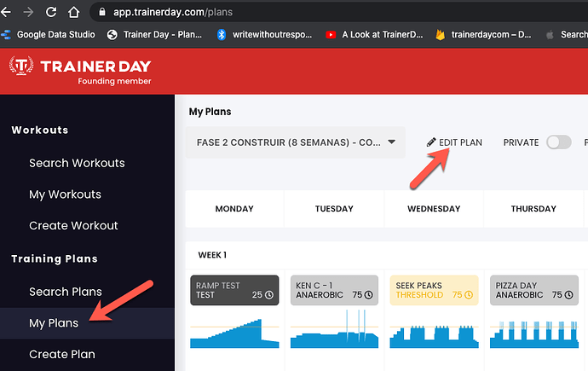The height and width of the screenshot is (371, 588).
Task: Click clock icon on KEN C - 1 card
Action: tap(369, 295)
